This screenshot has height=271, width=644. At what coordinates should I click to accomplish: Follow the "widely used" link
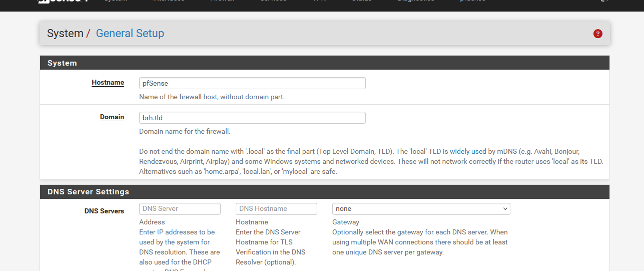pos(468,151)
